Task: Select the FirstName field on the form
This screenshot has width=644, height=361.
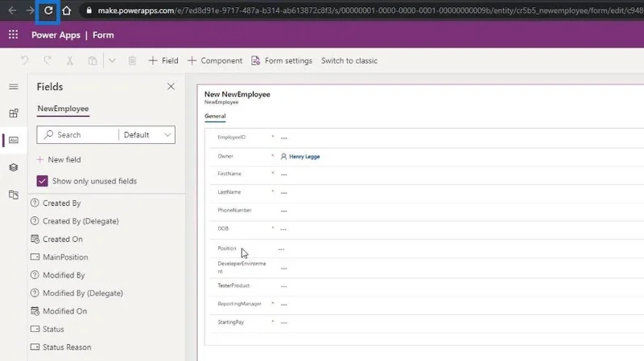Action: 427,174
